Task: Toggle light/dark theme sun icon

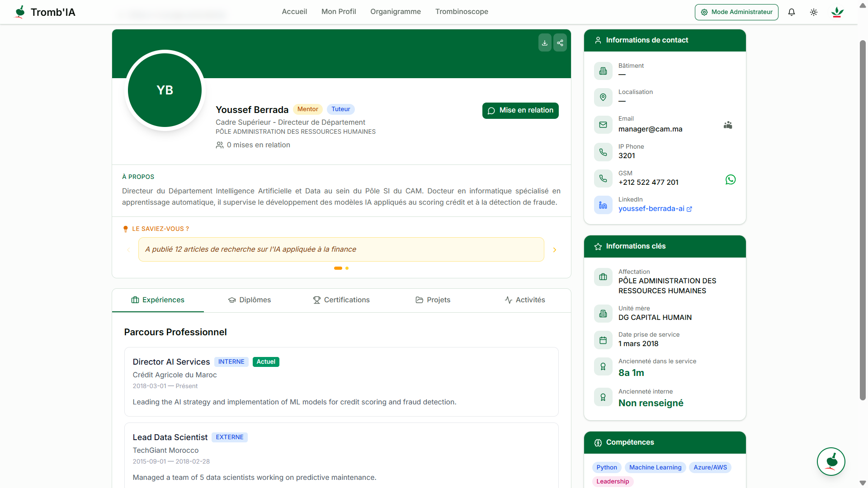Action: pyautogui.click(x=814, y=12)
